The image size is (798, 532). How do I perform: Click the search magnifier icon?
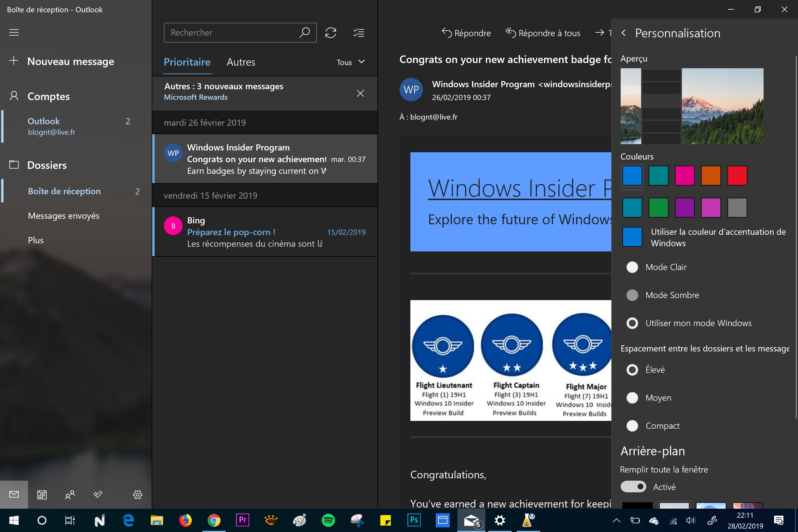[304, 33]
